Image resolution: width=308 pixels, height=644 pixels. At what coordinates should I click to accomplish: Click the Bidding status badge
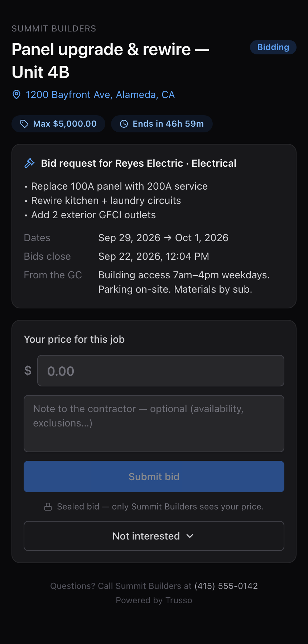(x=273, y=47)
